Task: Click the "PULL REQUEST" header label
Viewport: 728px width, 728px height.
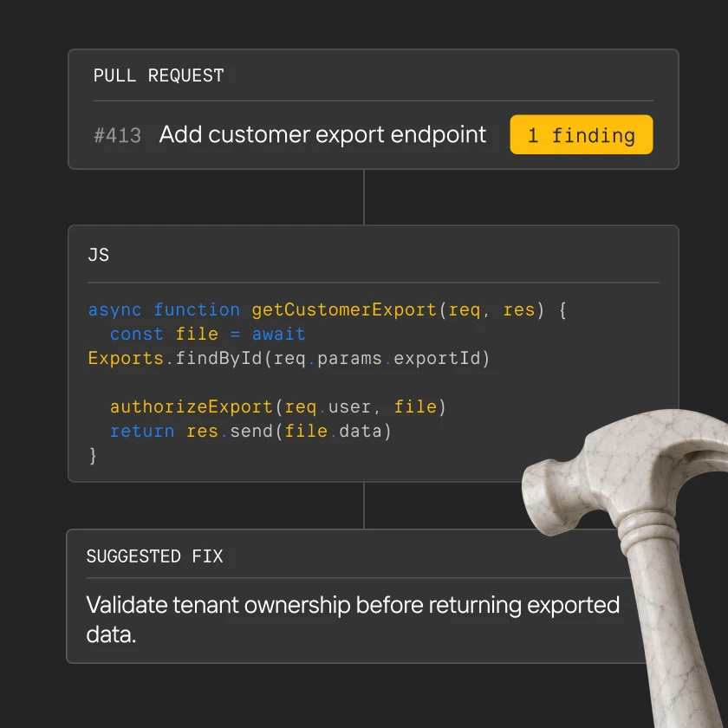Action: tap(159, 75)
